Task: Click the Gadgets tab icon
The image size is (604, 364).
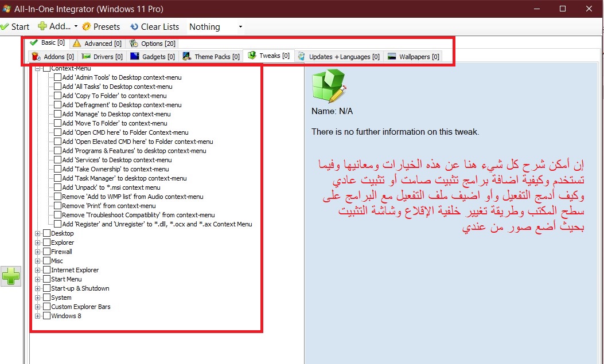Action: (x=134, y=57)
